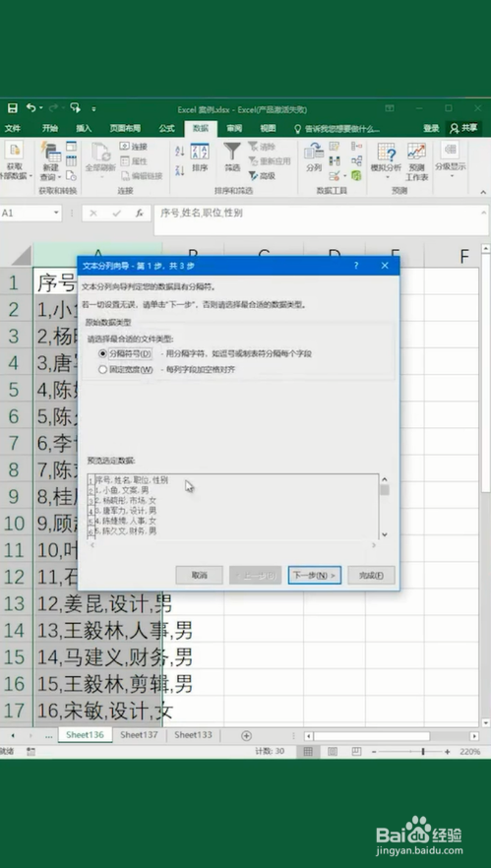The width and height of the screenshot is (491, 868).
Task: Toggle the Filter funnel
Action: [x=232, y=157]
